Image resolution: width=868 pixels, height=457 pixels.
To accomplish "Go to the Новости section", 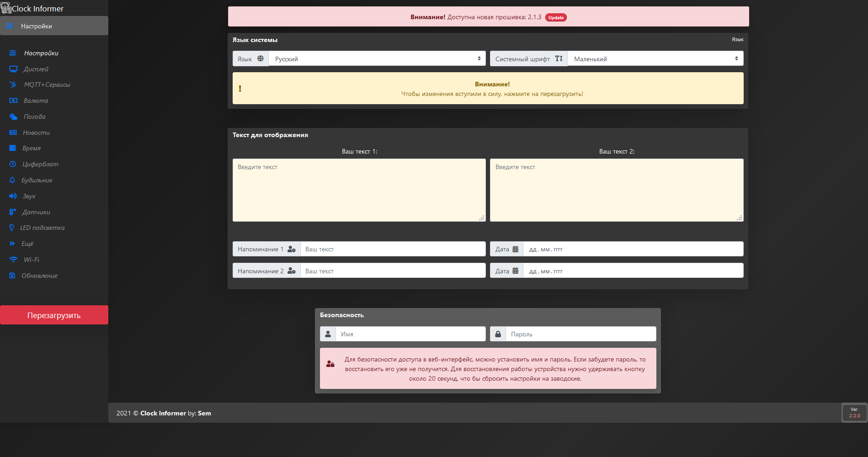I will point(36,133).
